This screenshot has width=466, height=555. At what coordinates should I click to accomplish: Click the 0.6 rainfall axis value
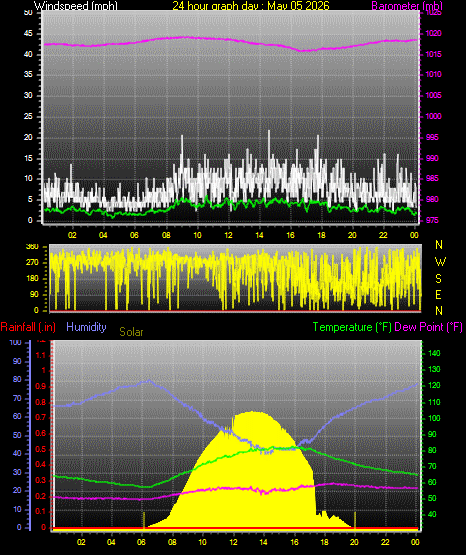[41, 433]
